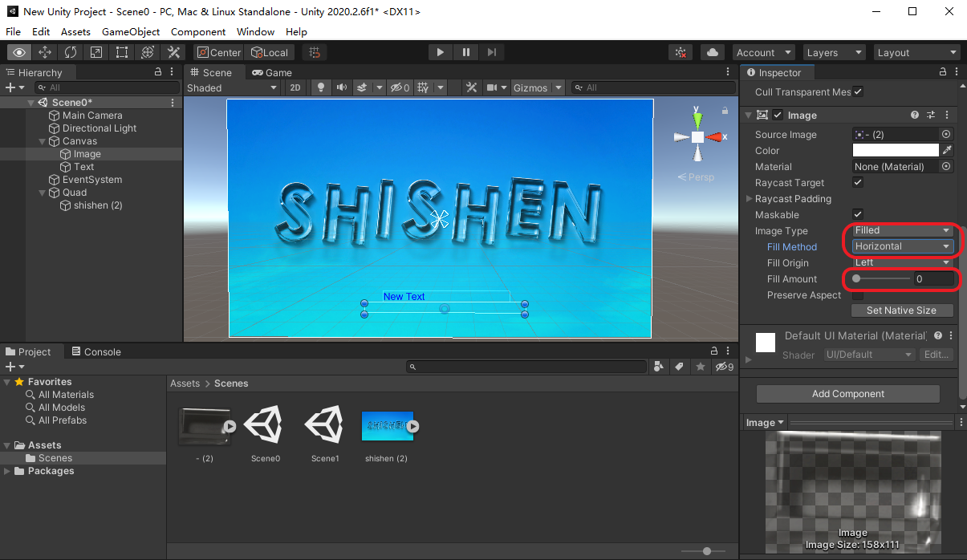Enable 2D view mode in Scene toolbar
The width and height of the screenshot is (967, 560).
tap(296, 88)
